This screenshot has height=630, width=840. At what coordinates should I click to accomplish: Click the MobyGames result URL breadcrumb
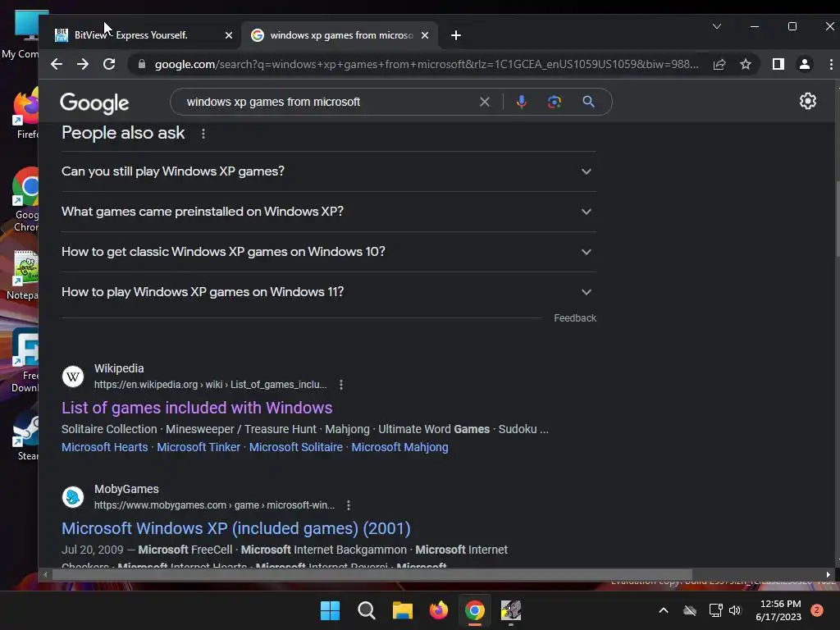coord(214,505)
